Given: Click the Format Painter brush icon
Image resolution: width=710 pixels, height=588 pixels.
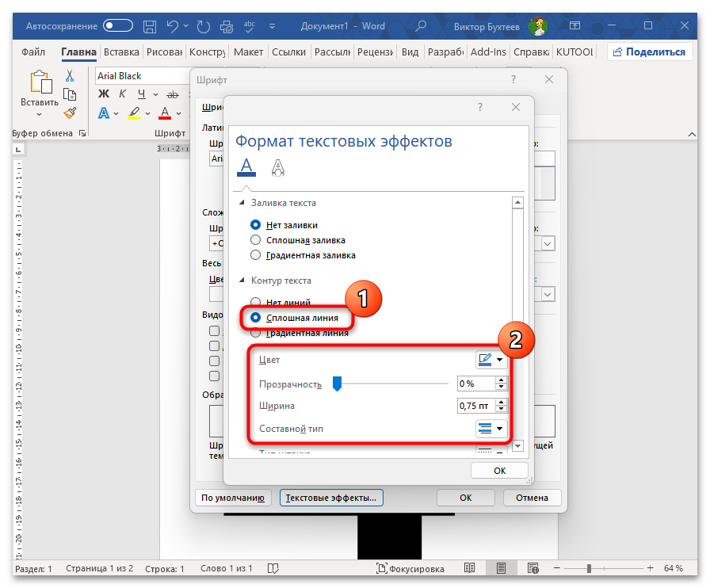Looking at the screenshot, I should [71, 113].
